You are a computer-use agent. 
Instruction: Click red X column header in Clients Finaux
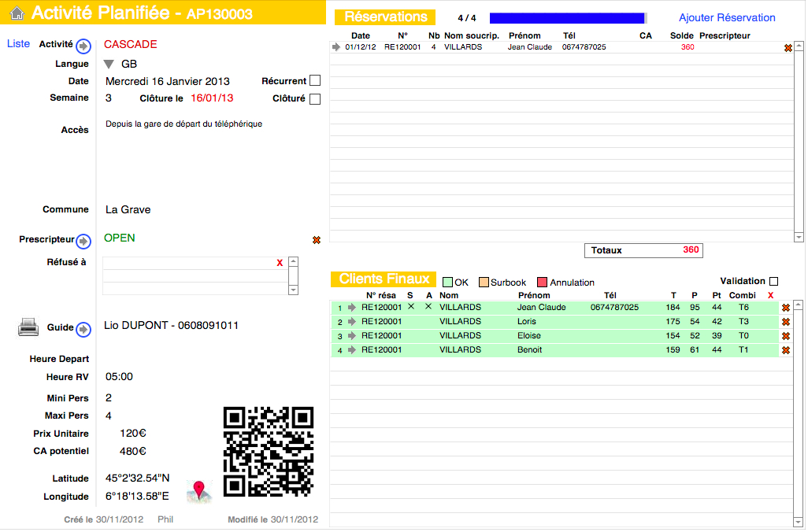[x=770, y=296]
